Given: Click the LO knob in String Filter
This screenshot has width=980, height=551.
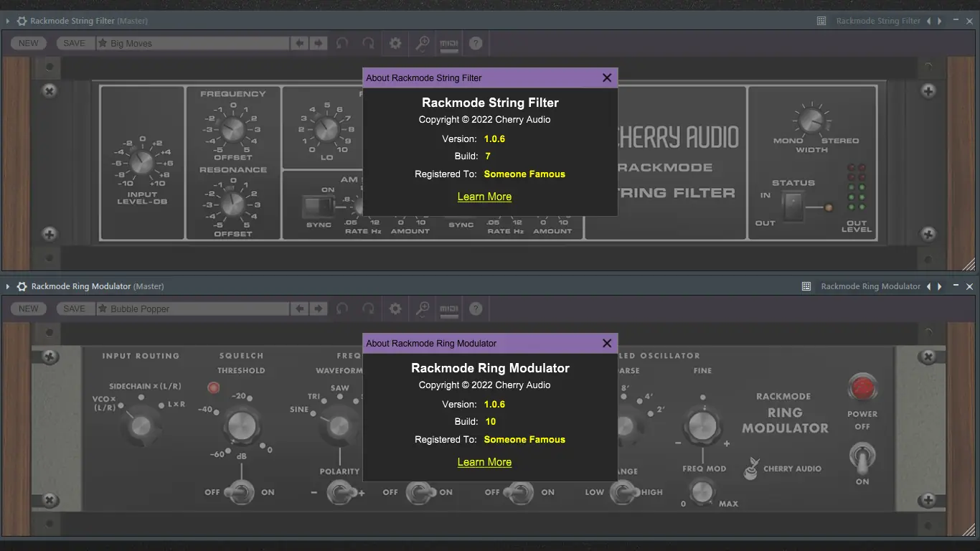Looking at the screenshot, I should tap(326, 129).
